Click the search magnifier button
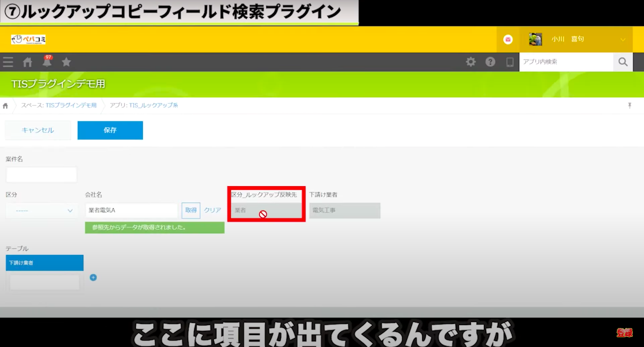Screen dimensions: 644x347 (623, 62)
